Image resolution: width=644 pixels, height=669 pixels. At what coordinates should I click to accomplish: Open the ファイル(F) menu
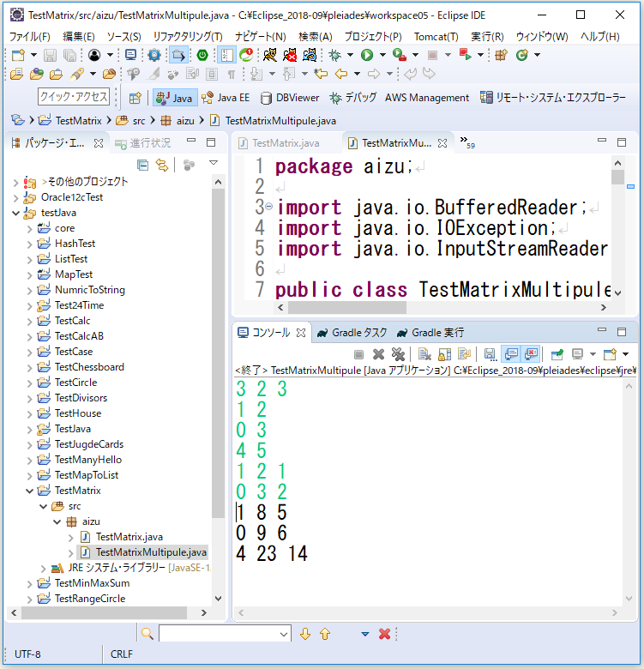(30, 37)
